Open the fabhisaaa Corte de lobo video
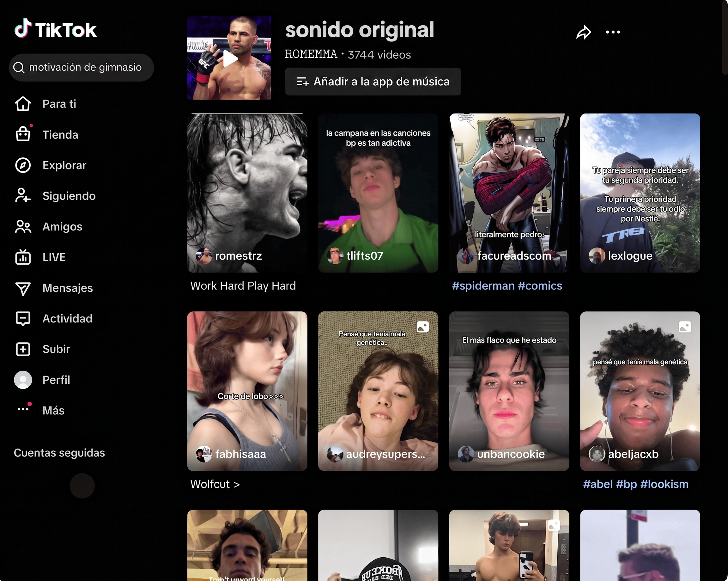 247,391
